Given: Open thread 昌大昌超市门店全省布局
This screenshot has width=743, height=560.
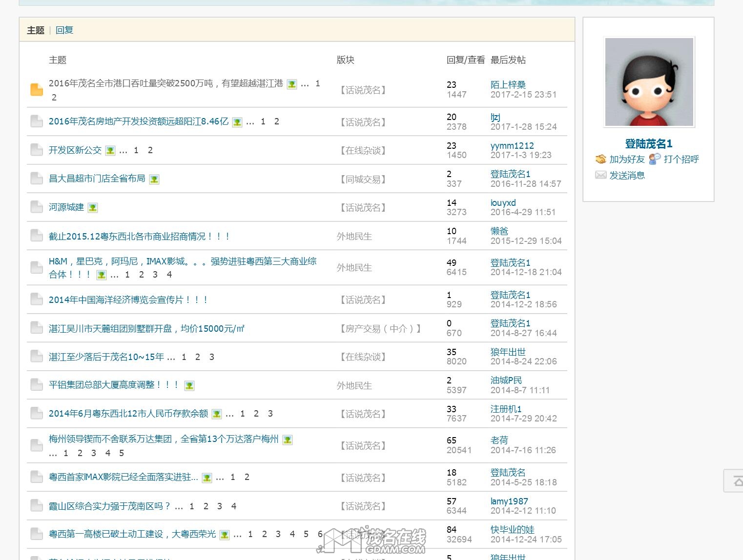Looking at the screenshot, I should [97, 179].
